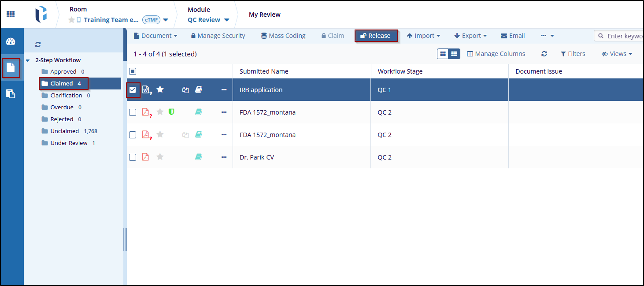Open row actions menu for IRB application
Image resolution: width=644 pixels, height=286 pixels.
pos(224,90)
